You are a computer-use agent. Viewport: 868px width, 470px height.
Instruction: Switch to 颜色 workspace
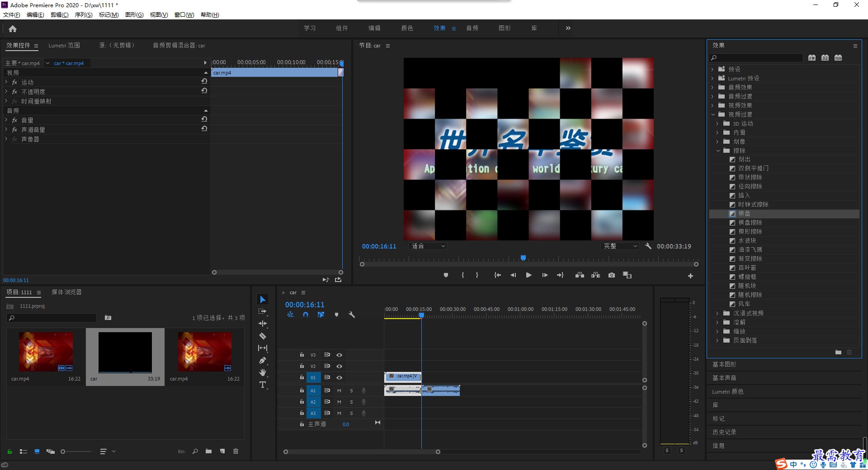[407, 28]
